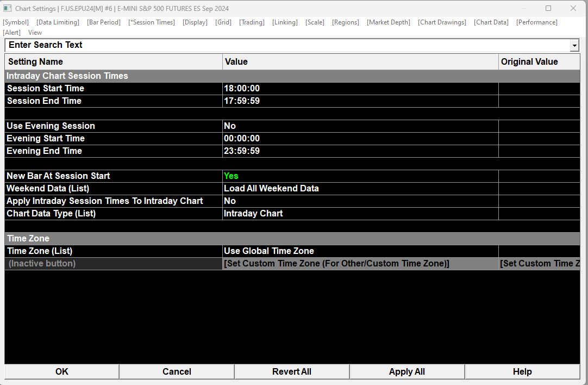Click the Setting Name column header
This screenshot has width=588, height=385.
(114, 61)
